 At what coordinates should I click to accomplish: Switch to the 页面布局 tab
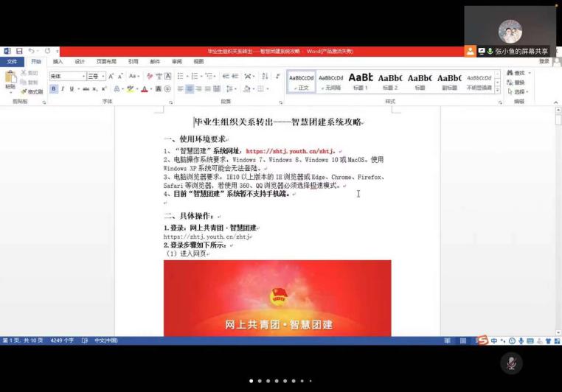[106, 62]
